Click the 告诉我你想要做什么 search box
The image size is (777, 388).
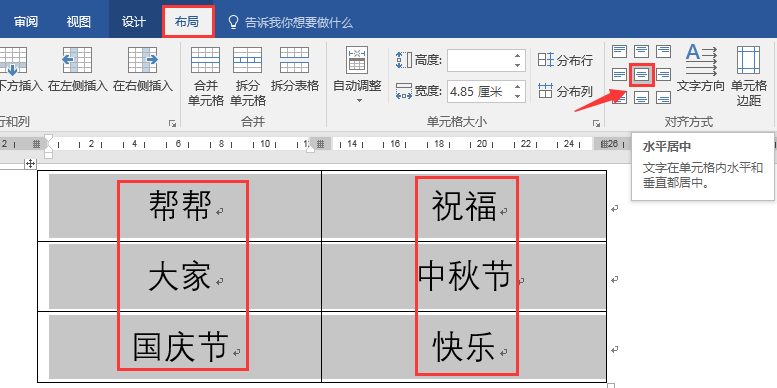(x=299, y=22)
